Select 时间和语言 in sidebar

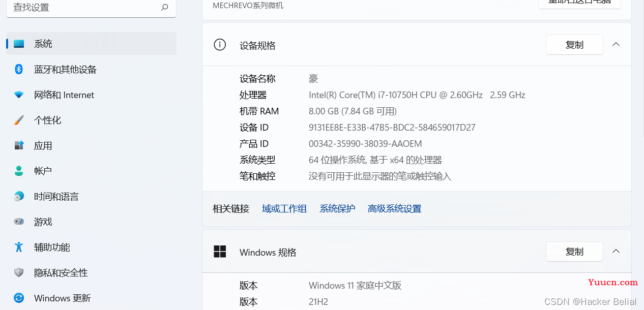92,196
